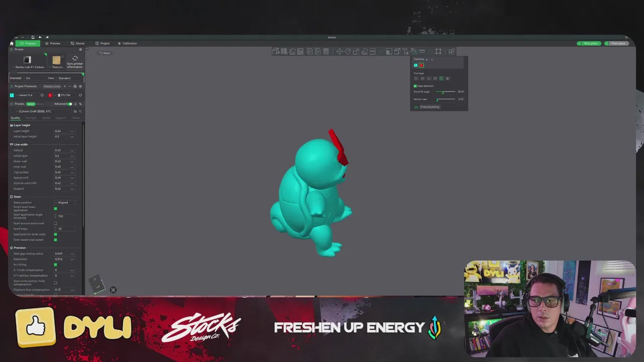Click the Save project icon
644x362 pixels.
pyautogui.click(x=33, y=37)
